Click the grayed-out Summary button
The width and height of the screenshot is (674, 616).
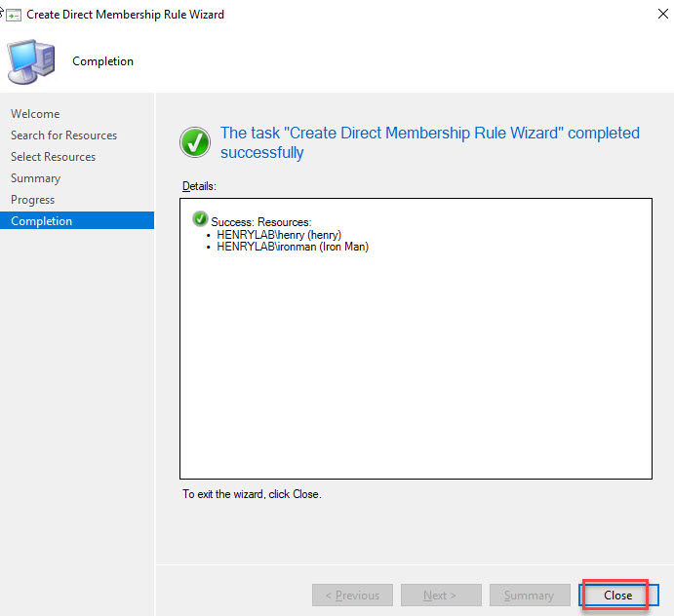529,596
